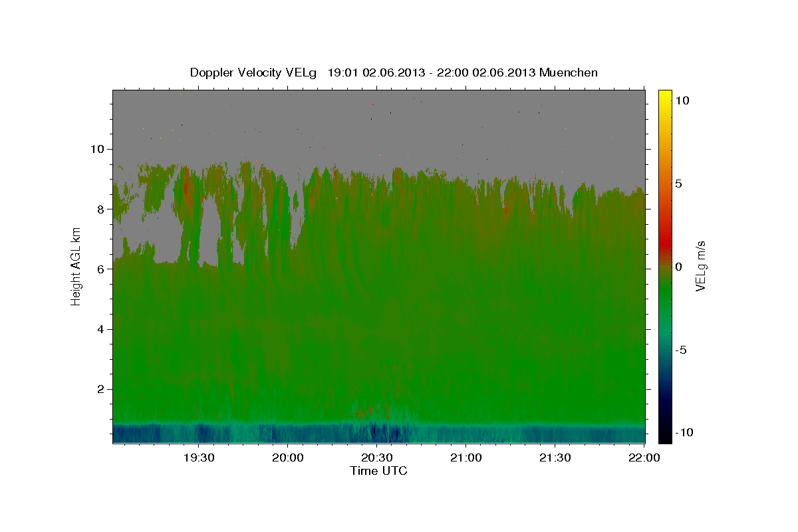798x532 pixels.
Task: Click the end time '22:00 02.06.2013' in the title
Action: (x=486, y=72)
